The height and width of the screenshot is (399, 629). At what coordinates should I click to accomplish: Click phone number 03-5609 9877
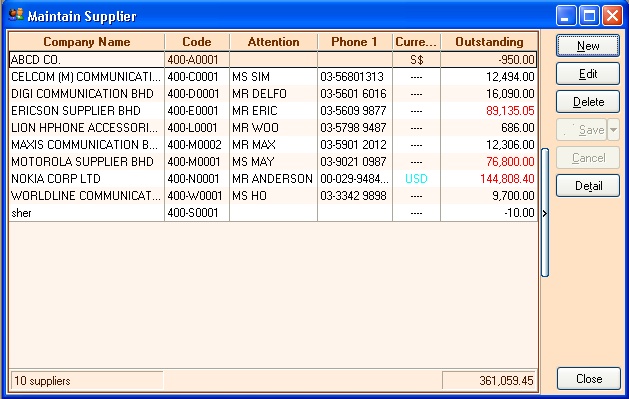[355, 111]
